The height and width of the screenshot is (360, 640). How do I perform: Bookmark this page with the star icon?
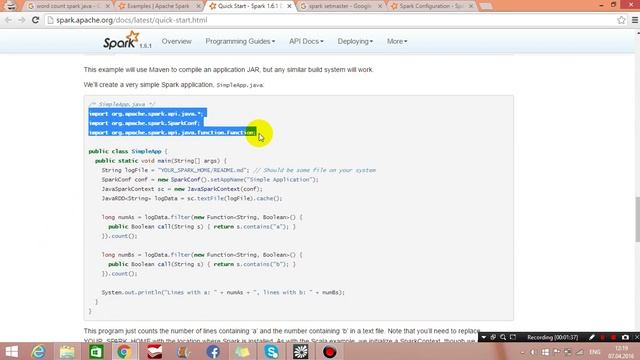pos(621,20)
